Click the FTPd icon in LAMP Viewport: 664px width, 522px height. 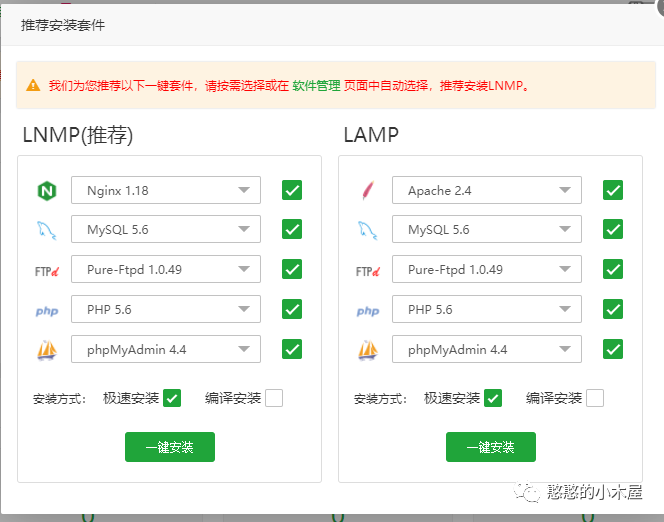(368, 271)
